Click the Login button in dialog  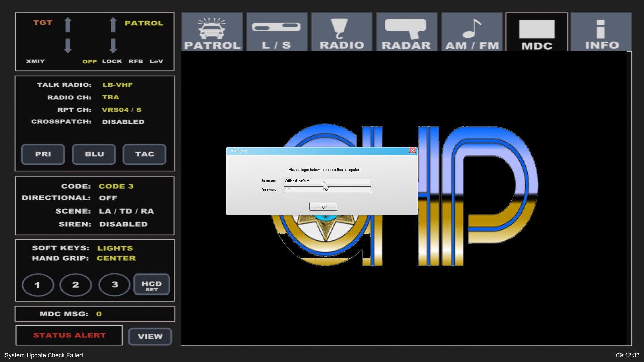323,207
